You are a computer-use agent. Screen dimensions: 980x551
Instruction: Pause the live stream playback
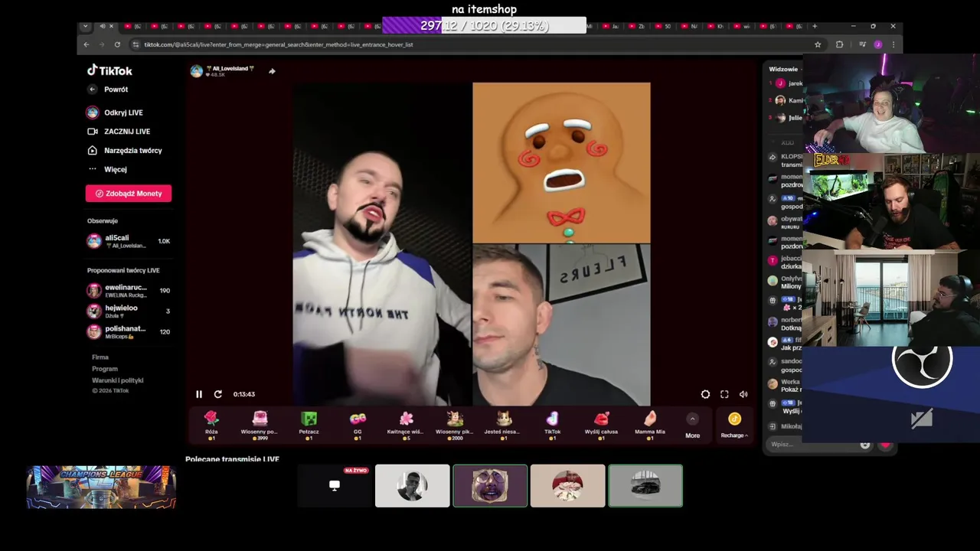(x=199, y=394)
